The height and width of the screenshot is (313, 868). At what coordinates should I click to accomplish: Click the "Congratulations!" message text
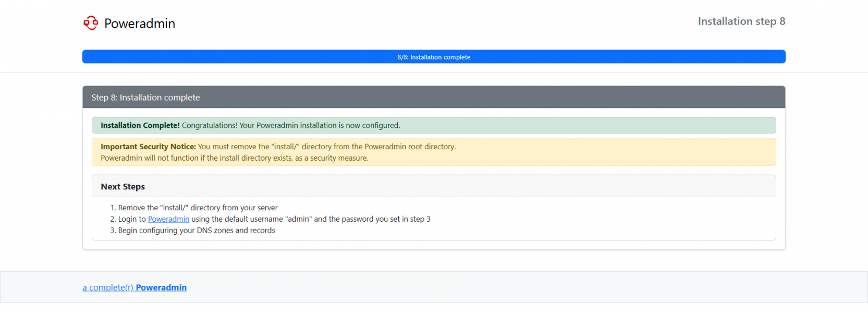[x=210, y=126]
